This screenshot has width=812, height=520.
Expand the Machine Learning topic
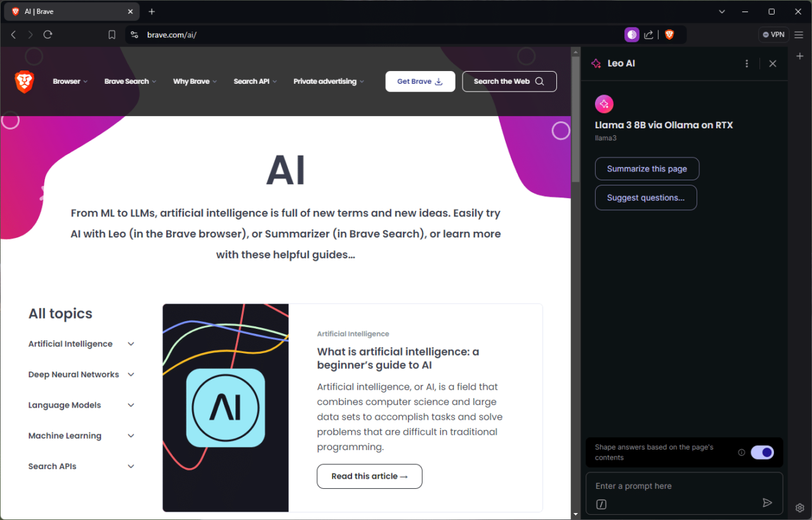(x=131, y=436)
